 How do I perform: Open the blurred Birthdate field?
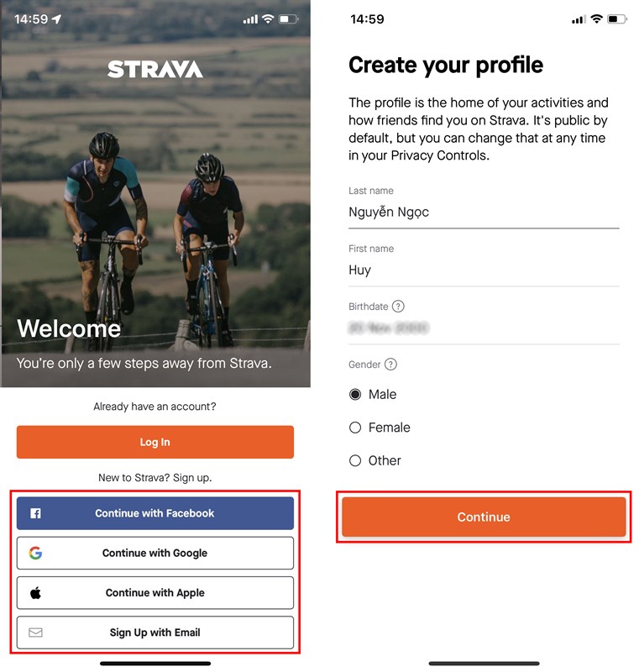click(x=483, y=327)
